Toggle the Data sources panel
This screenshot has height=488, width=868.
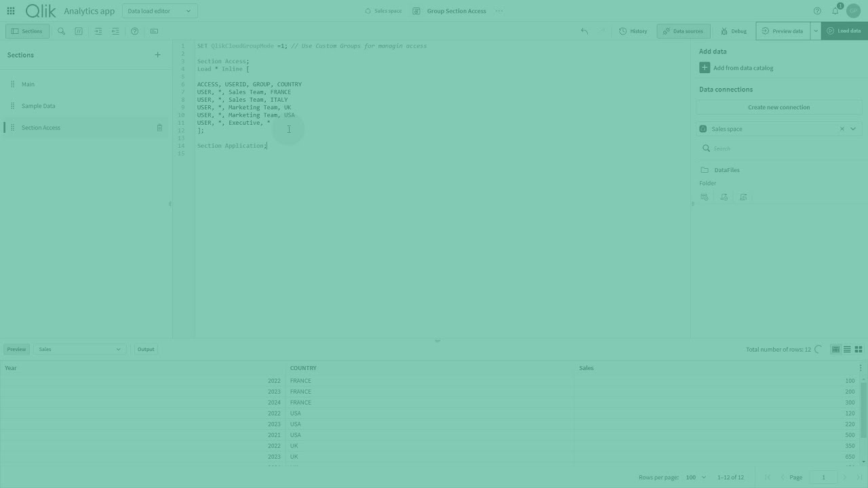tap(683, 31)
